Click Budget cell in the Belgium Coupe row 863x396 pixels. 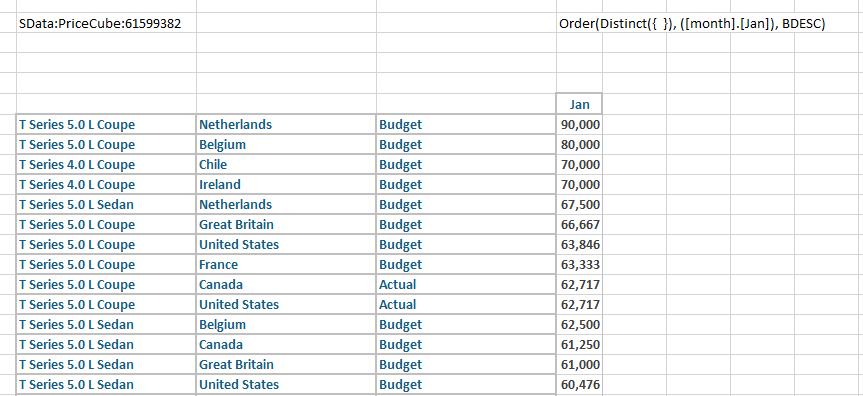coord(466,144)
